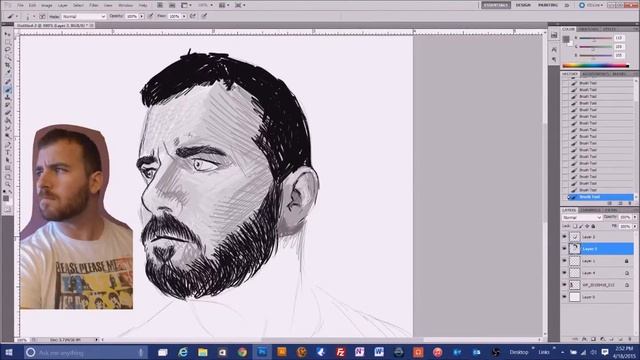The image size is (640, 360).
Task: Open layer blend mode dropdown in Layers panel
Action: click(582, 218)
